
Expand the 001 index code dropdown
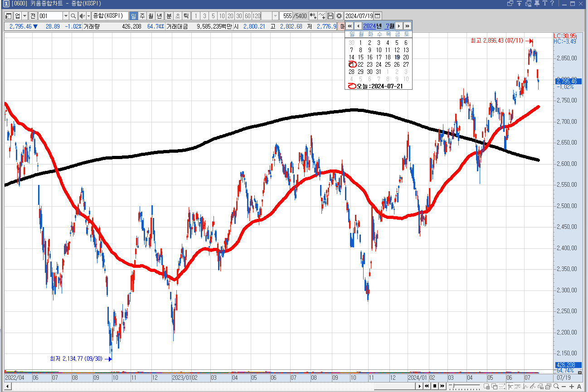66,16
